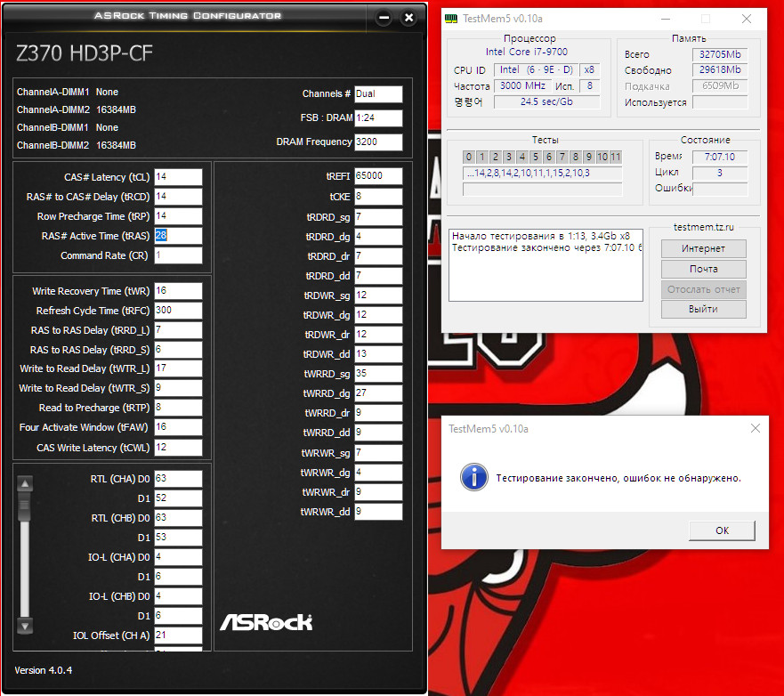784x696 pixels.
Task: Click the Write Recovery Time (tWR) field
Action: pos(178,291)
